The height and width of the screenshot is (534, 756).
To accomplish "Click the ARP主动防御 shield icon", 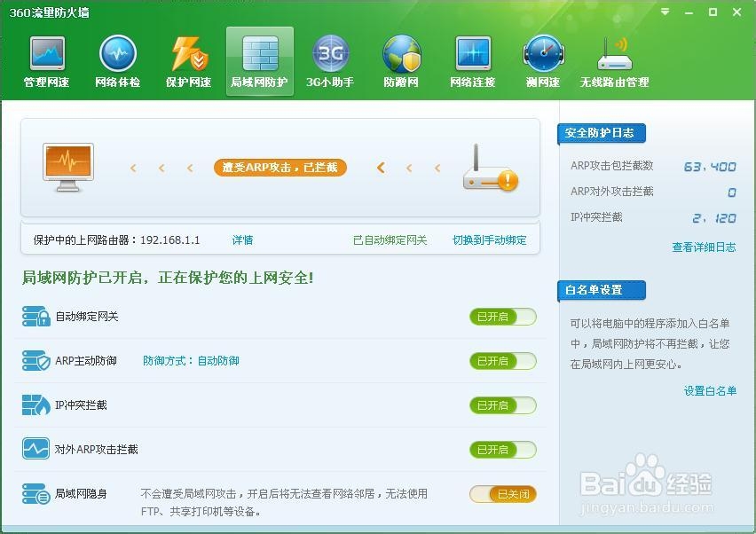I will tap(36, 360).
